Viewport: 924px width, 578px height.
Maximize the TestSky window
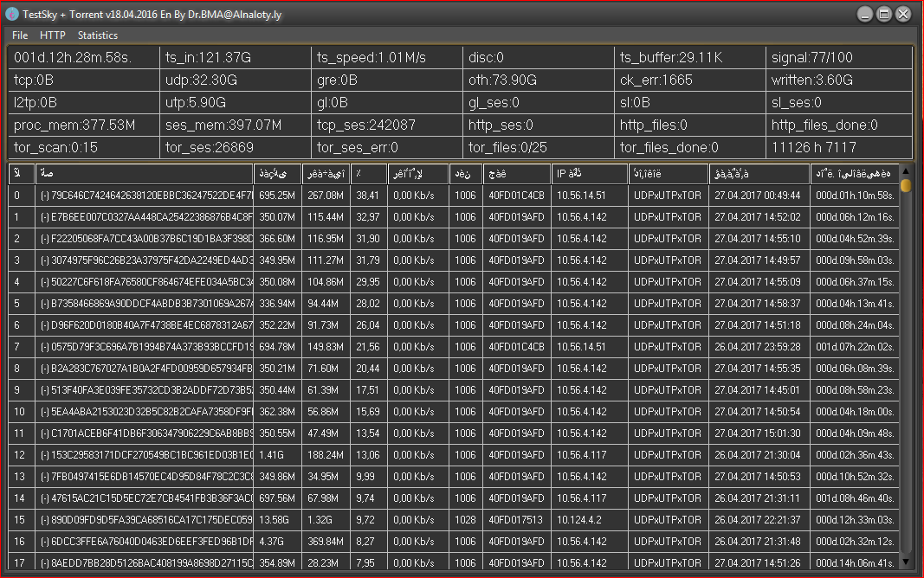pyautogui.click(x=884, y=14)
